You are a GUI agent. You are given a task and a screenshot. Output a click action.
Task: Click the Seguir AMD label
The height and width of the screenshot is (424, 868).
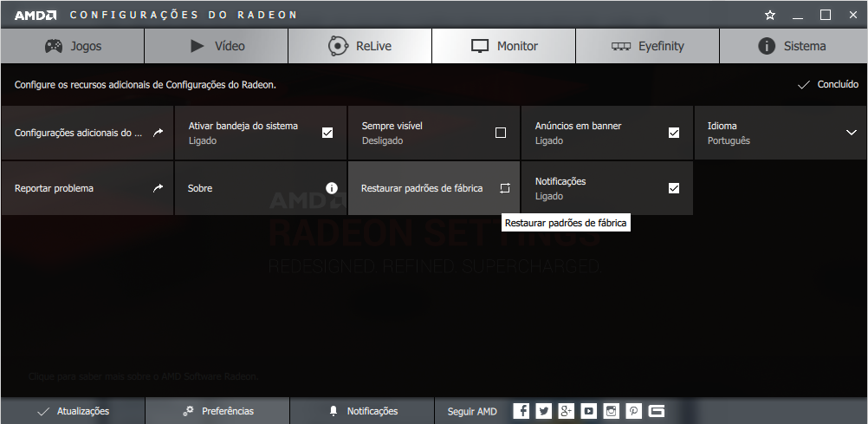pyautogui.click(x=472, y=411)
